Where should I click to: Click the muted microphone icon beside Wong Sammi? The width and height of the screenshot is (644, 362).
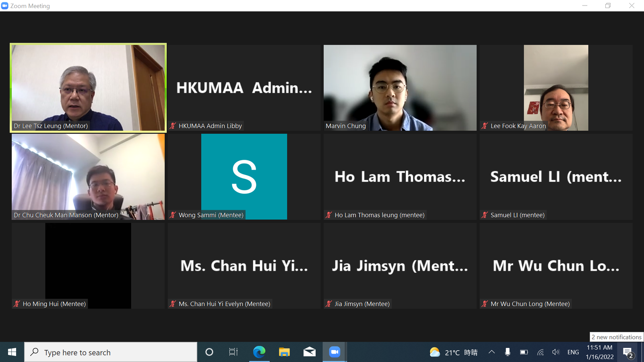(173, 215)
